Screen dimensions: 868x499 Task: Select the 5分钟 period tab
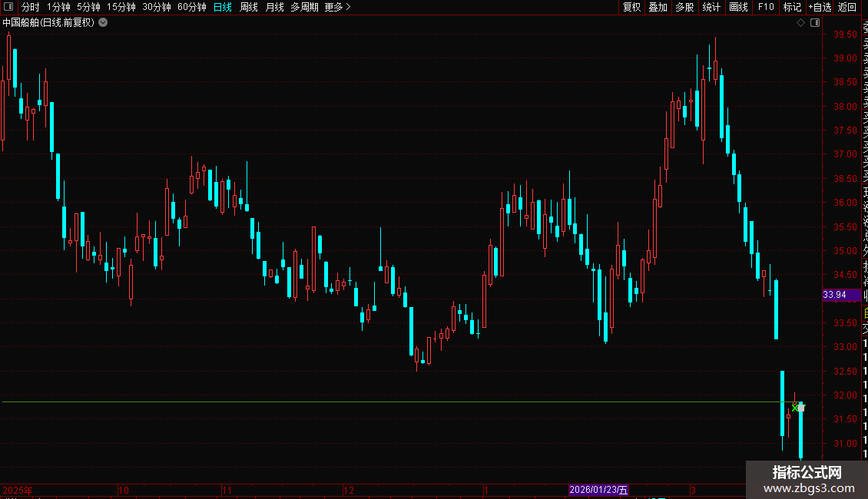point(88,7)
